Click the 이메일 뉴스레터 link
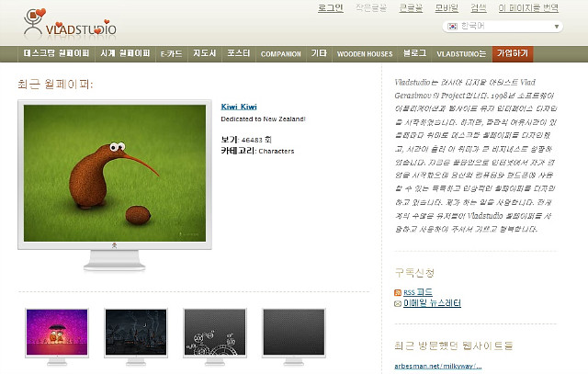 click(432, 303)
